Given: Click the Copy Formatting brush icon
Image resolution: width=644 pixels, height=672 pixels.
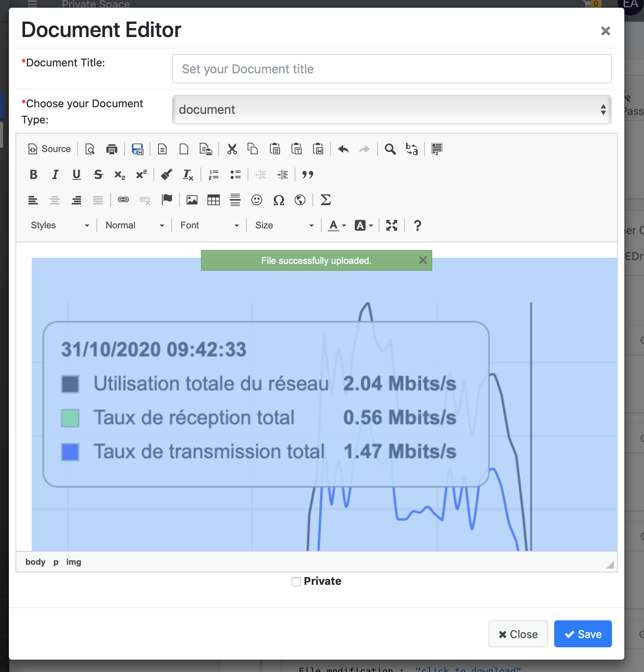Looking at the screenshot, I should [x=167, y=175].
